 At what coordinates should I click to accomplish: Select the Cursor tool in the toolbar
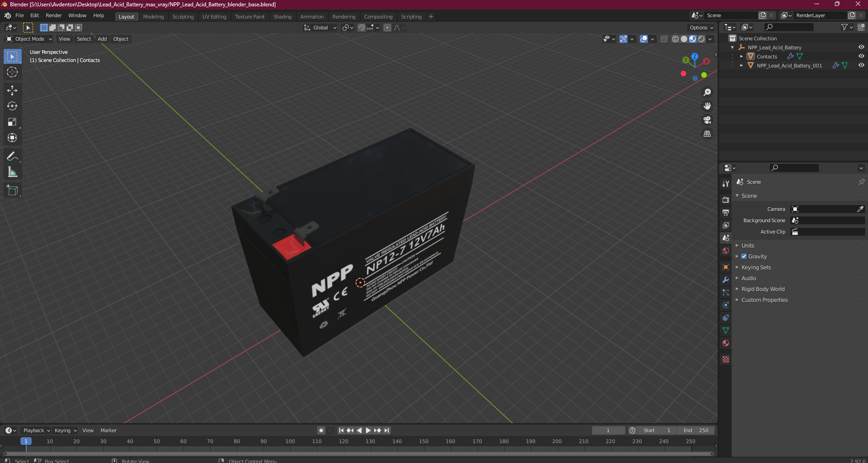(x=12, y=72)
